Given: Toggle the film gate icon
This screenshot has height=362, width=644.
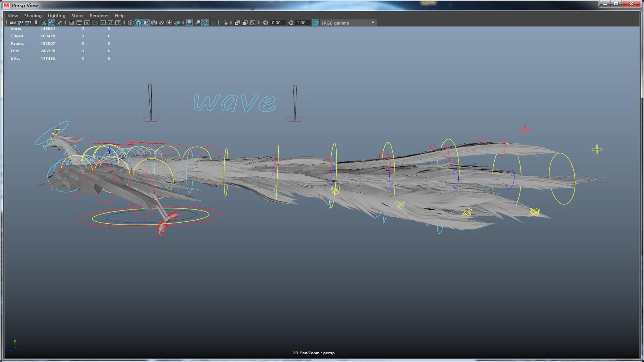Looking at the screenshot, I should [x=79, y=23].
